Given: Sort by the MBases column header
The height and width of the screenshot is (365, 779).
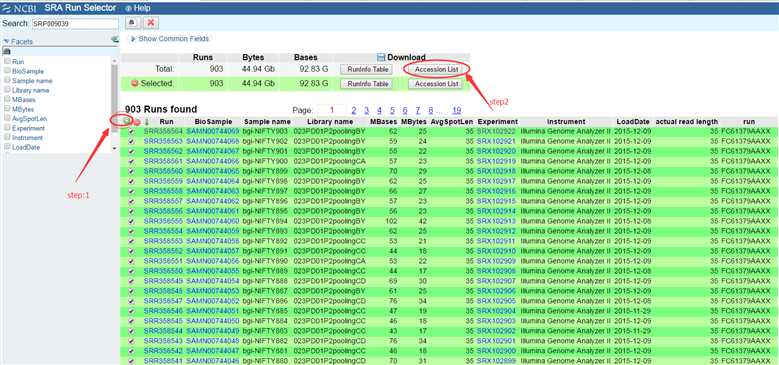Looking at the screenshot, I should 384,122.
